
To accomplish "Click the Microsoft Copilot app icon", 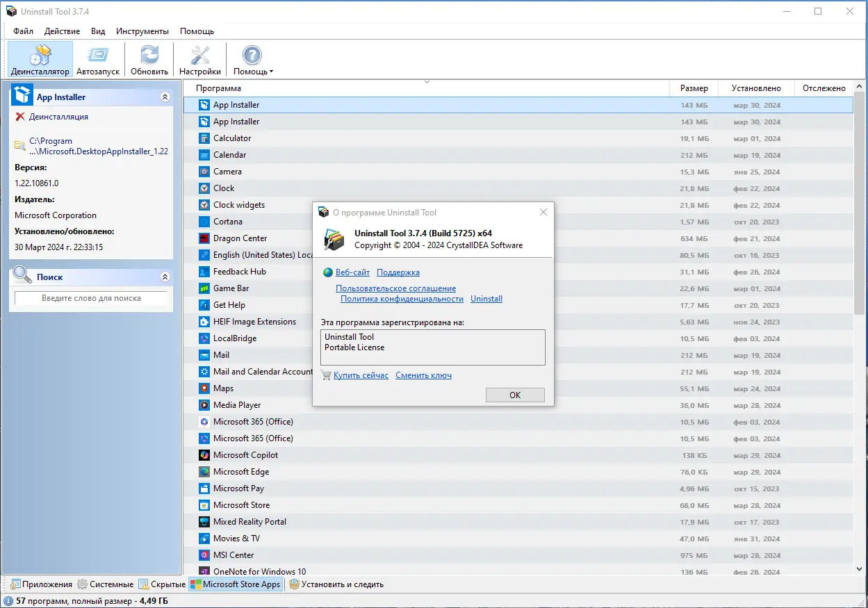I will click(x=204, y=455).
